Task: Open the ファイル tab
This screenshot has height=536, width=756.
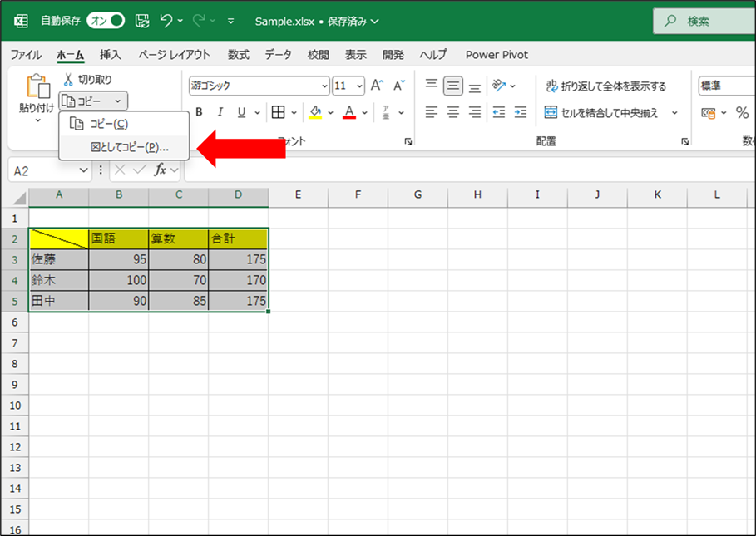Action: click(x=26, y=54)
